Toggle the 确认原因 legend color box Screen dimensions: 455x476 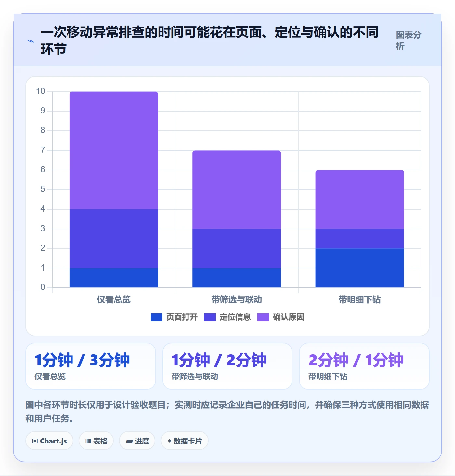pyautogui.click(x=263, y=317)
